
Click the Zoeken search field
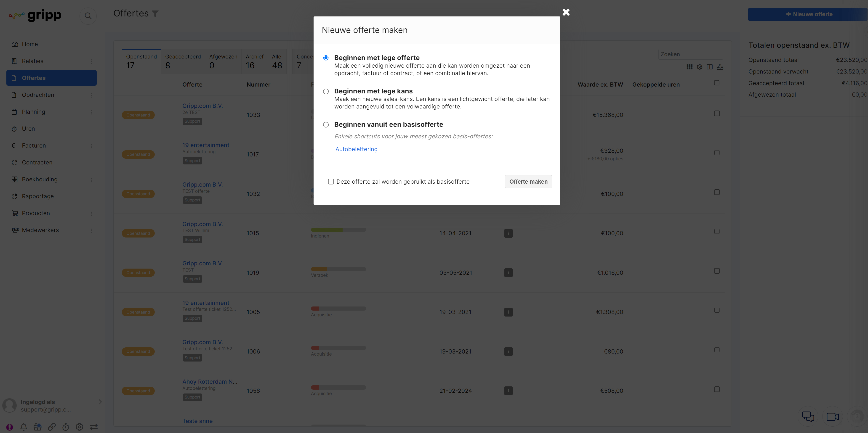[690, 54]
